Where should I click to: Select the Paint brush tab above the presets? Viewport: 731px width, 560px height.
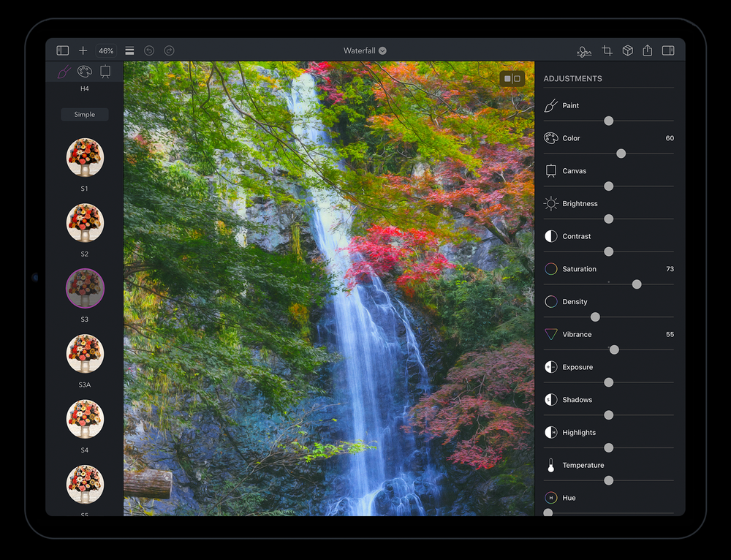pos(63,71)
